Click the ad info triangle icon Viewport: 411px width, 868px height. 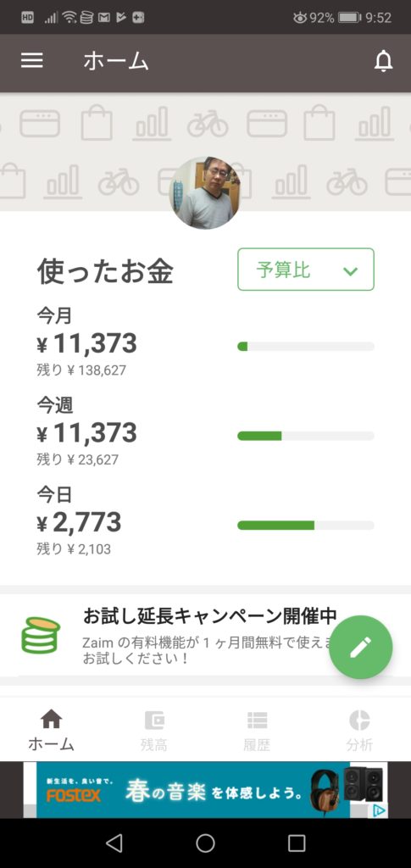[379, 811]
